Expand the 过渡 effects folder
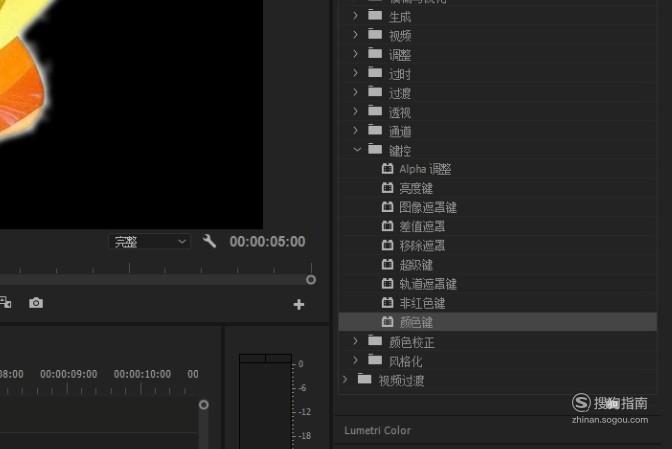Image resolution: width=672 pixels, height=449 pixels. pyautogui.click(x=355, y=92)
